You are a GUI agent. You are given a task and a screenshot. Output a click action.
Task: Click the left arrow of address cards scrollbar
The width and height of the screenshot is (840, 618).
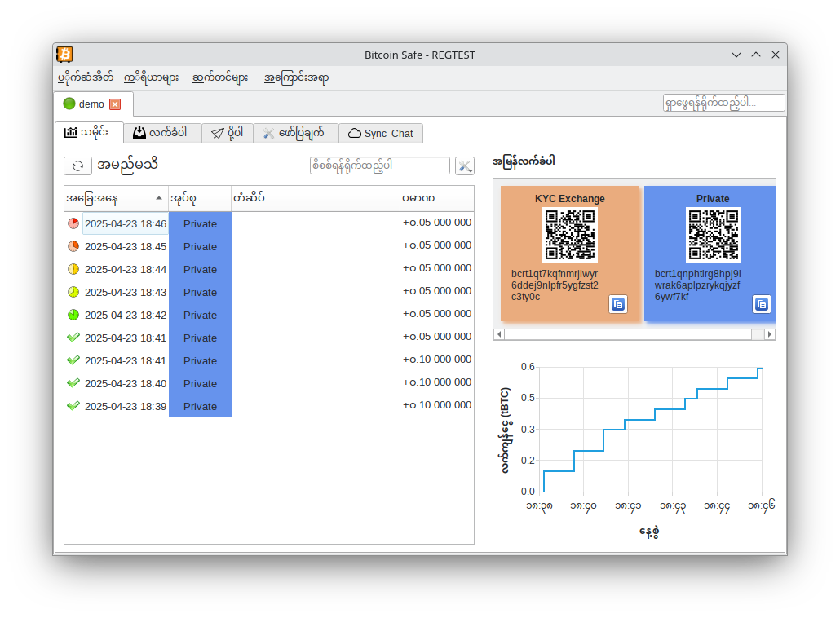coord(499,334)
